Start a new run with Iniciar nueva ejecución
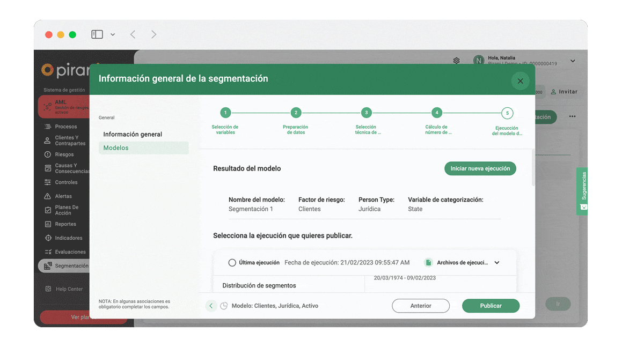644x362 pixels. pos(480,168)
